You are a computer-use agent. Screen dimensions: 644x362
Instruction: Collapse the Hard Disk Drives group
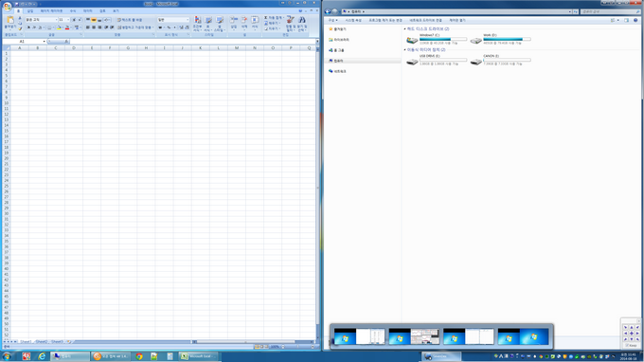405,29
